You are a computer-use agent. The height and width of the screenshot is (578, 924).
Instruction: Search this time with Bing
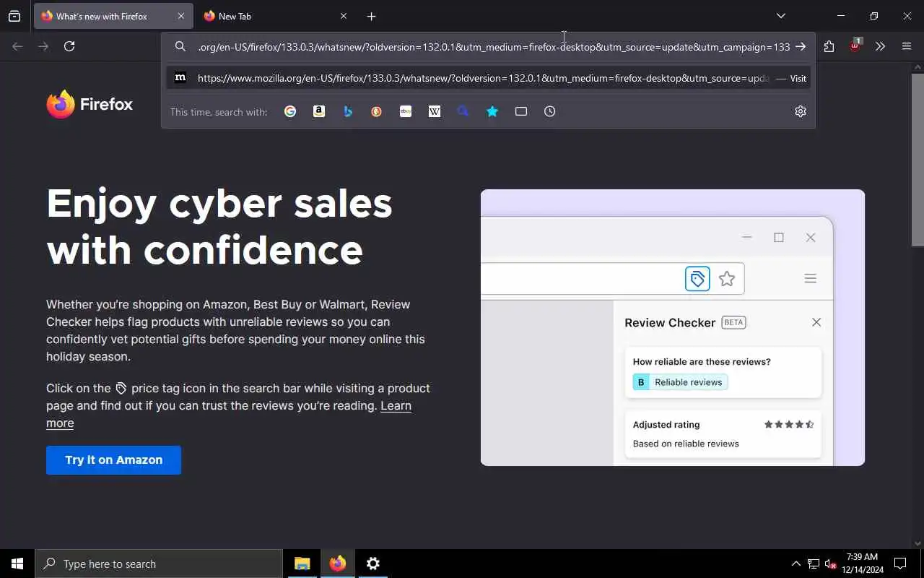point(348,111)
